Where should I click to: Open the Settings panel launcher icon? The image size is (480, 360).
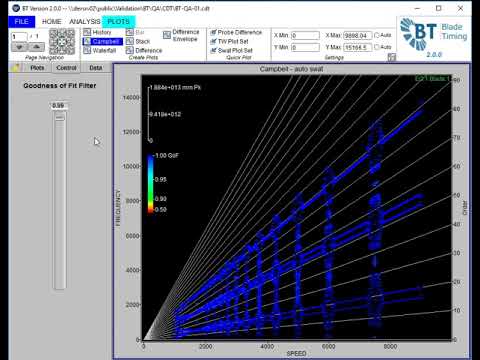(392, 57)
